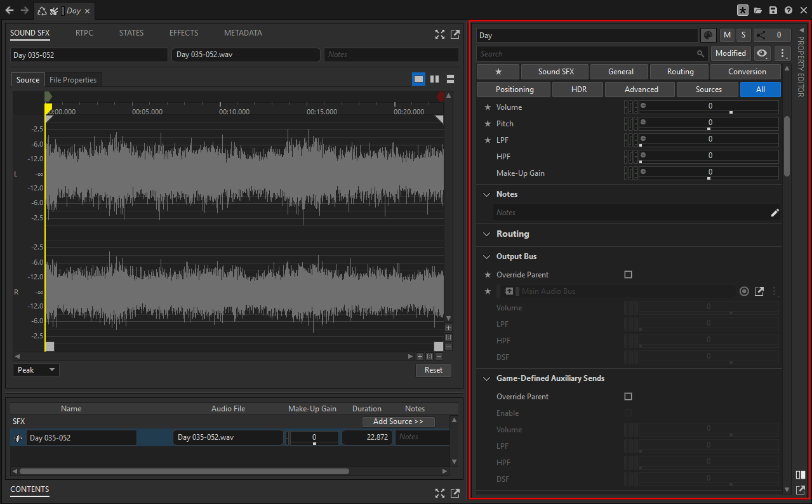
Task: Collapse the Routing section
Action: pos(487,234)
